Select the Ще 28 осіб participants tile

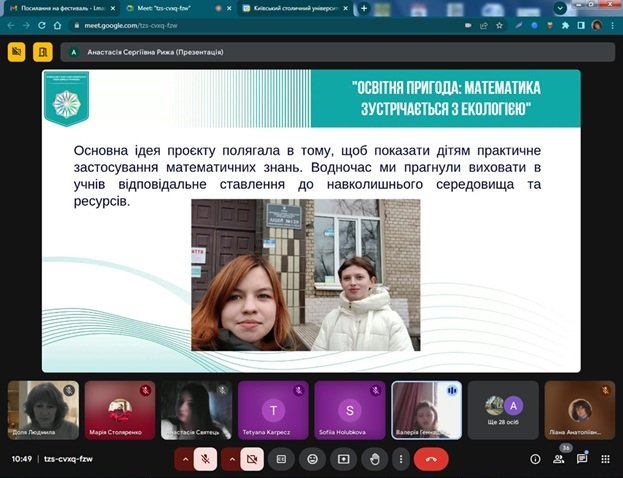tap(503, 410)
